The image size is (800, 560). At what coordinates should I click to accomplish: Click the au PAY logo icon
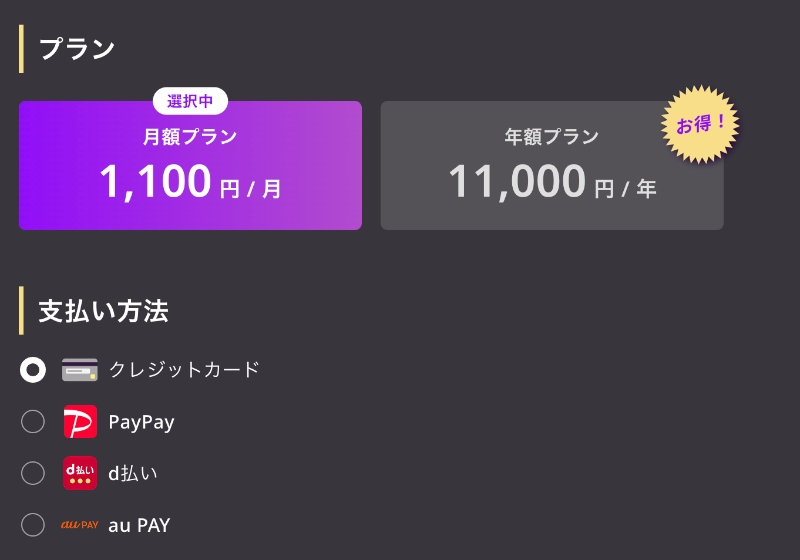[x=80, y=524]
